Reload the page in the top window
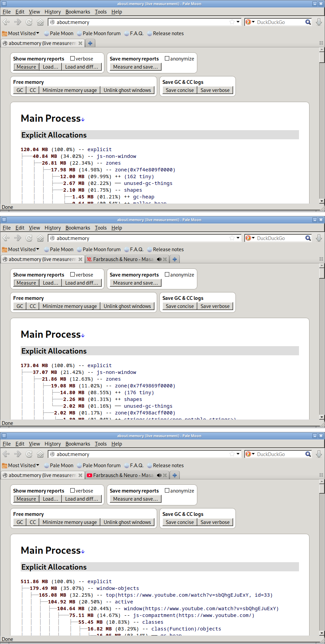This screenshot has height=644, width=325. point(29,22)
